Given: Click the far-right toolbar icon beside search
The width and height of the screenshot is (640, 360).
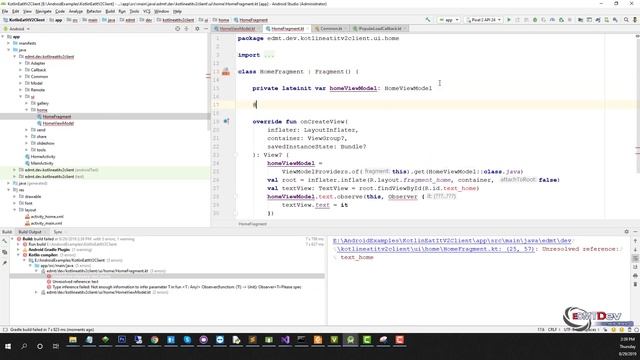Looking at the screenshot, I should (635, 20).
